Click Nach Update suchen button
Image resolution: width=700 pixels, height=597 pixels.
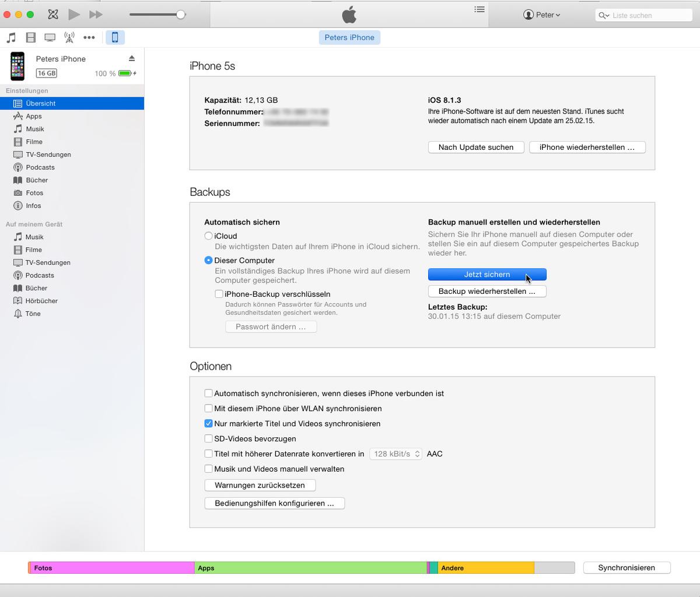(476, 148)
